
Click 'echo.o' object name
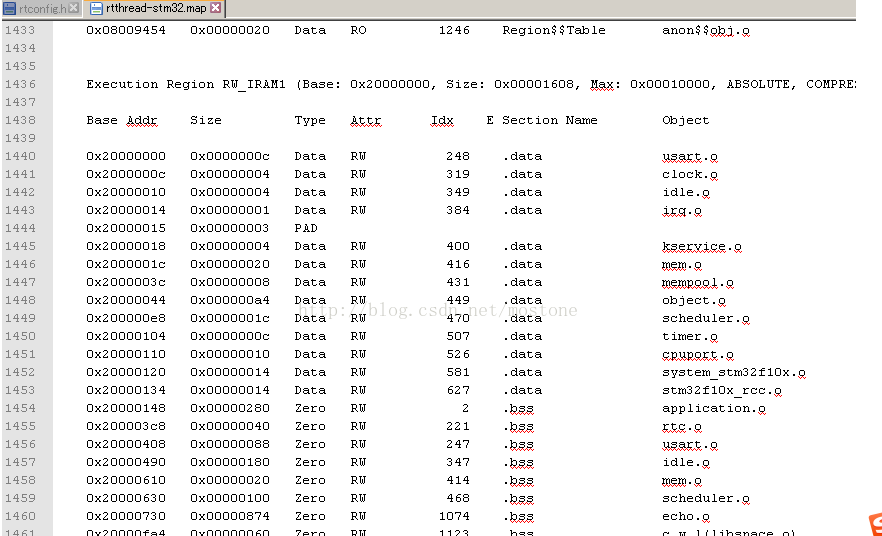(686, 516)
